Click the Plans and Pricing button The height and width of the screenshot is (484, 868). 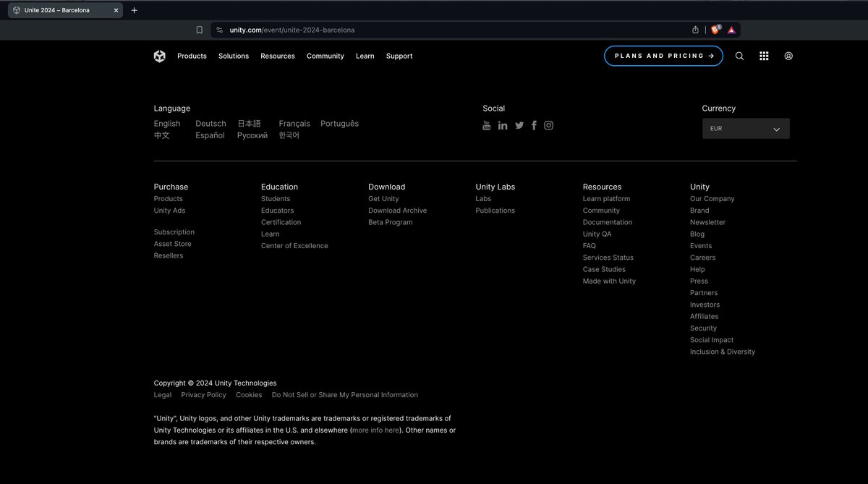click(663, 56)
